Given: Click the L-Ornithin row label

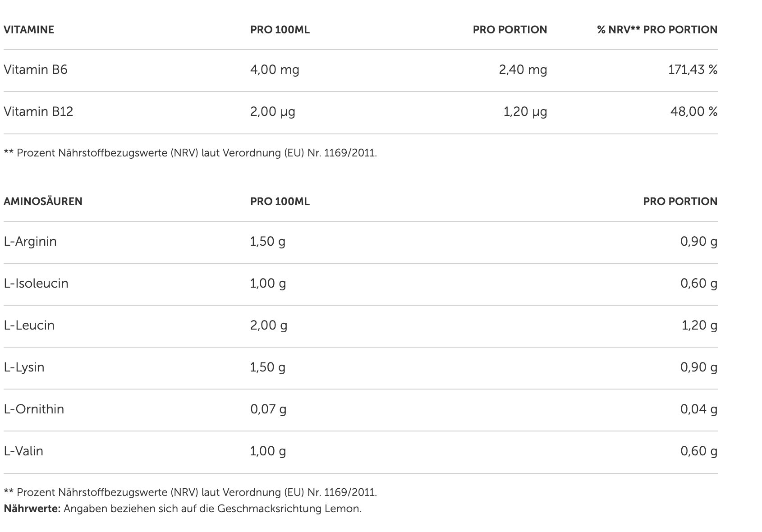Looking at the screenshot, I should pyautogui.click(x=34, y=409).
